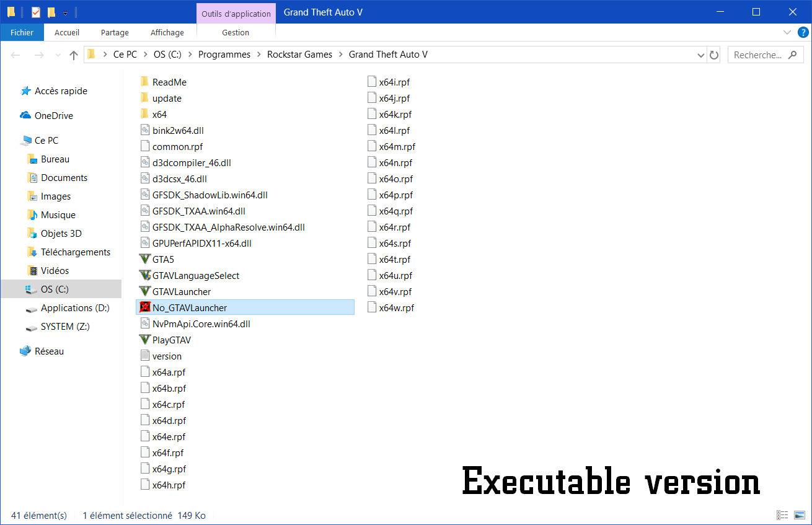The height and width of the screenshot is (525, 812).
Task: Switch to details view layout icon
Action: click(x=782, y=515)
